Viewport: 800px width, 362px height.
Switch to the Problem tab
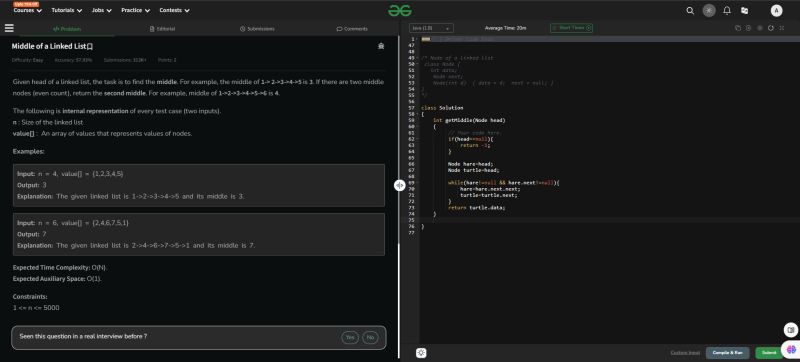click(67, 29)
